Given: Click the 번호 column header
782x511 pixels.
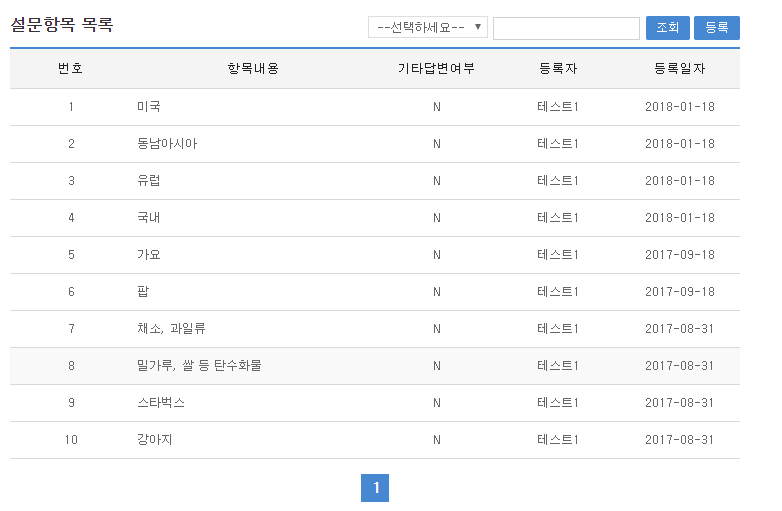Looking at the screenshot, I should 71,69.
